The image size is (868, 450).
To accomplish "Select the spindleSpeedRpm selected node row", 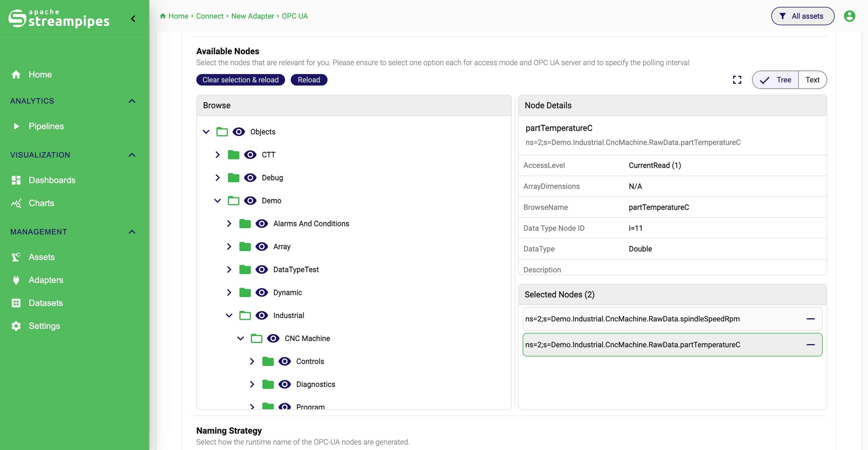I will click(672, 319).
